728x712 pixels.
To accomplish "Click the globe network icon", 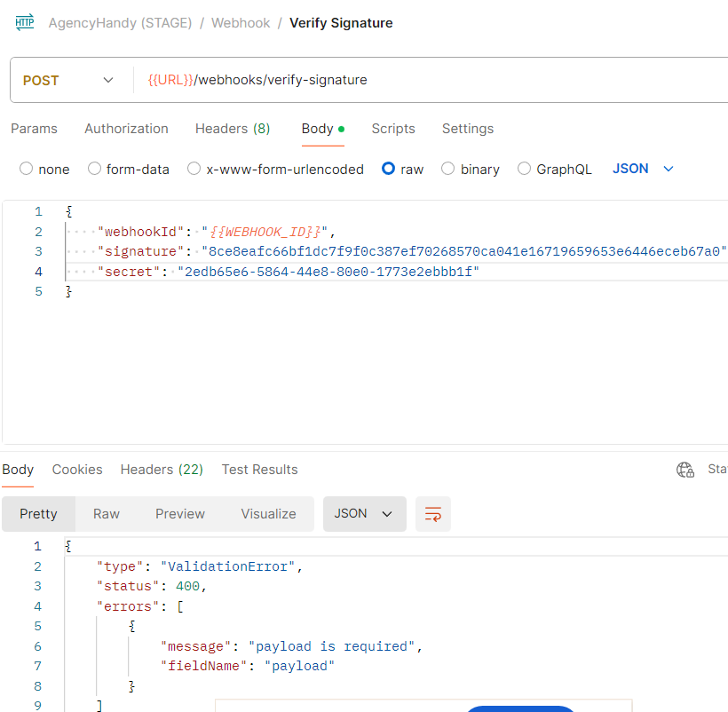I will (x=684, y=470).
